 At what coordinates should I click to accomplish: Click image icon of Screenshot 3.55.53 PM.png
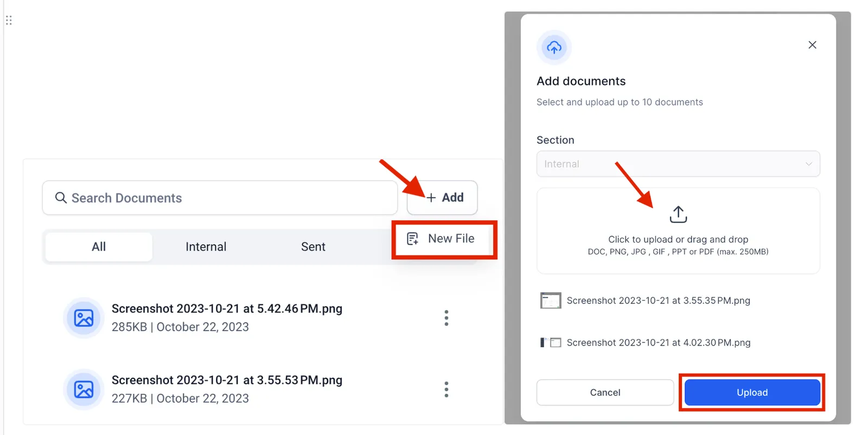pos(84,389)
